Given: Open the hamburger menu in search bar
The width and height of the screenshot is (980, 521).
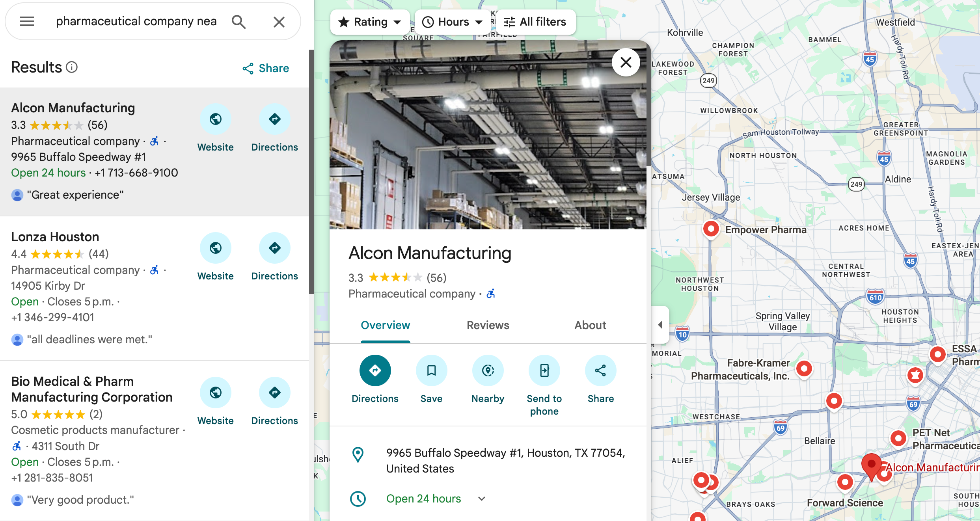Looking at the screenshot, I should (x=27, y=21).
